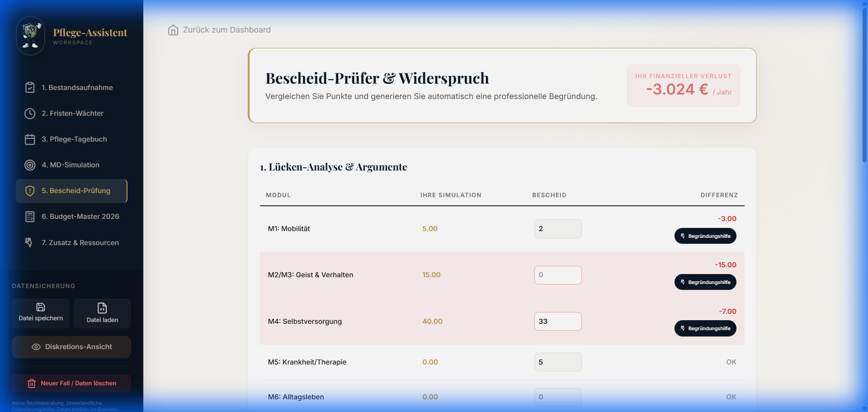Image resolution: width=868 pixels, height=412 pixels.
Task: Click the clock icon for Fristen-Wächter
Action: point(30,114)
